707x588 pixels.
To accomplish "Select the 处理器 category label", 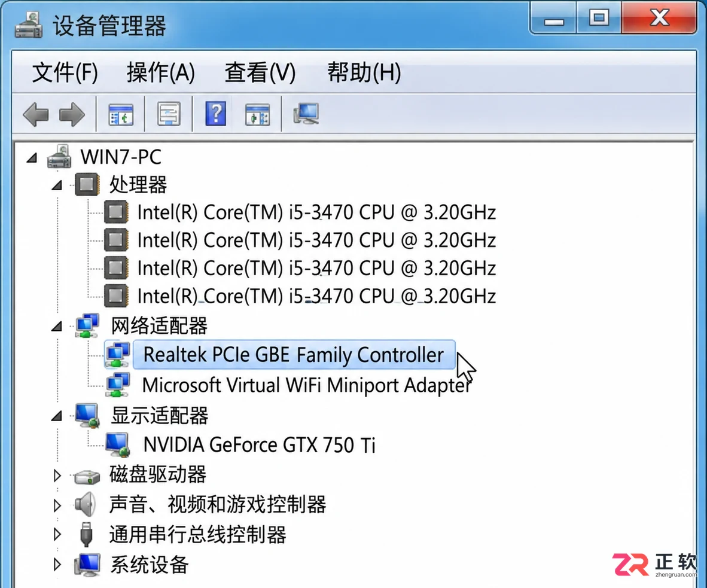I will point(138,184).
